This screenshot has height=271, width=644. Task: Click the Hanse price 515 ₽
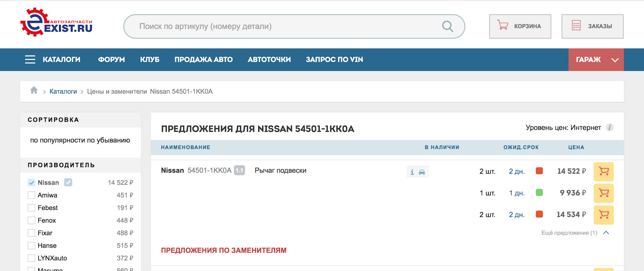(125, 245)
